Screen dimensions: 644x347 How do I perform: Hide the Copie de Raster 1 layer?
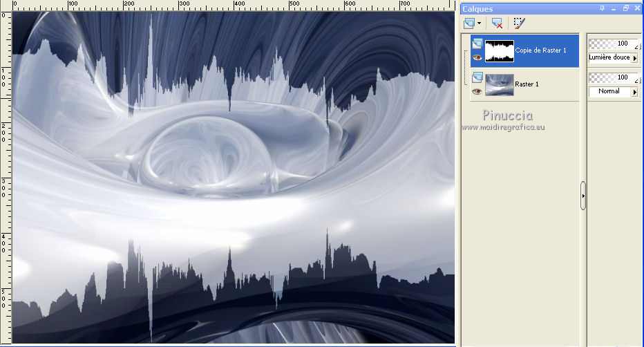point(477,57)
